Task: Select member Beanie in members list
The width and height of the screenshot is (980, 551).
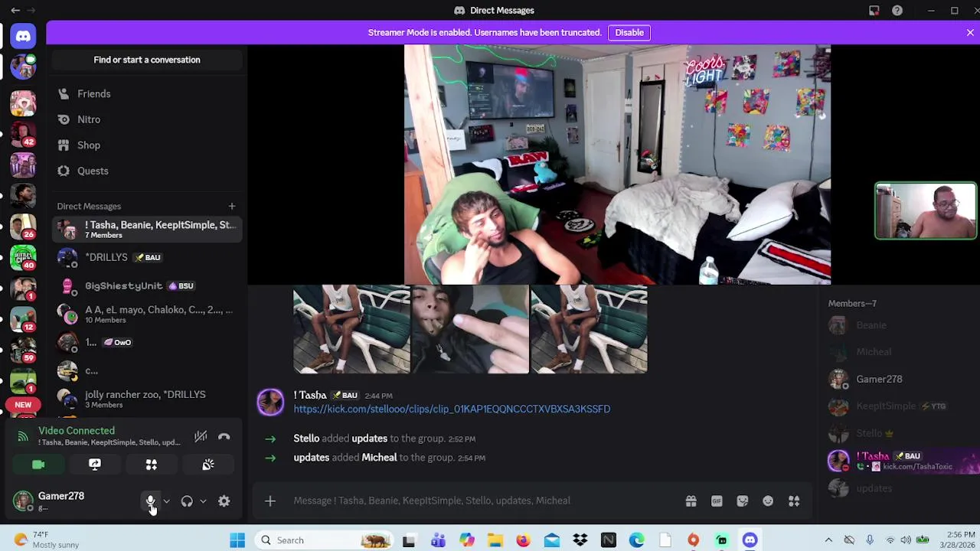Action: 900,325
